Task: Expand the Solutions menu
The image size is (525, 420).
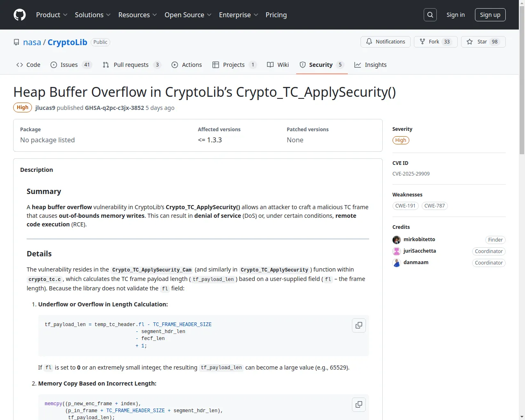Action: pos(93,15)
